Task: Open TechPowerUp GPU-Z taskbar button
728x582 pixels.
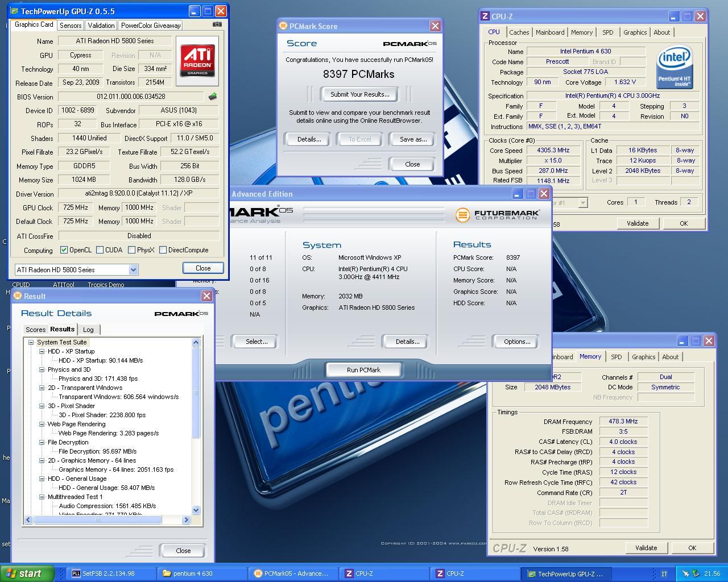Action: (566, 573)
